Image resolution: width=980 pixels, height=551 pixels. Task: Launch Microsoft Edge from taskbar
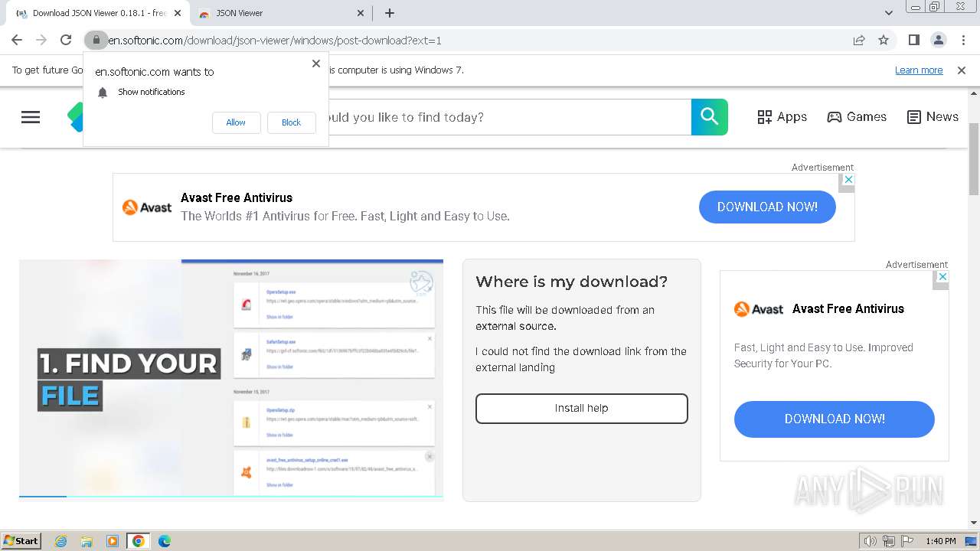pos(165,541)
